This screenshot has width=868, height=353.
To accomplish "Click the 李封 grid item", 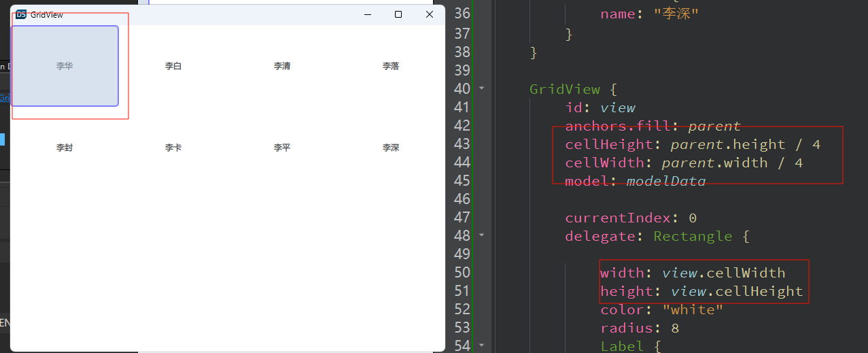I will [65, 148].
